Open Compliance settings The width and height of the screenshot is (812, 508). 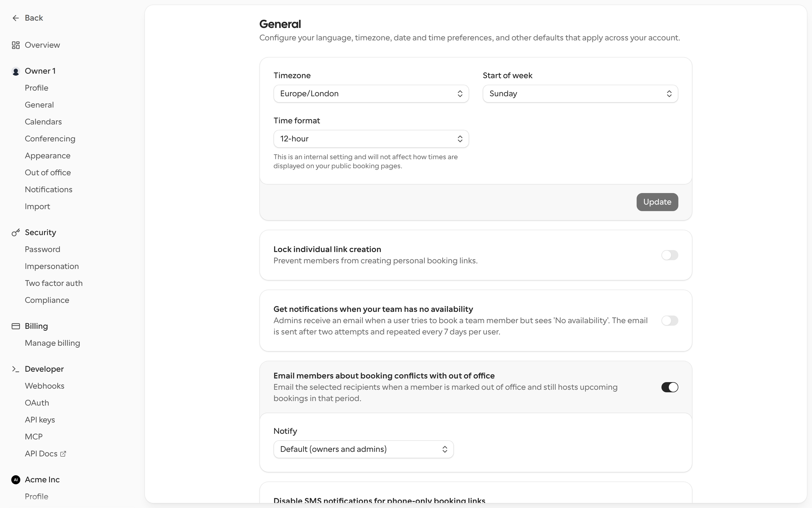pyautogui.click(x=47, y=300)
